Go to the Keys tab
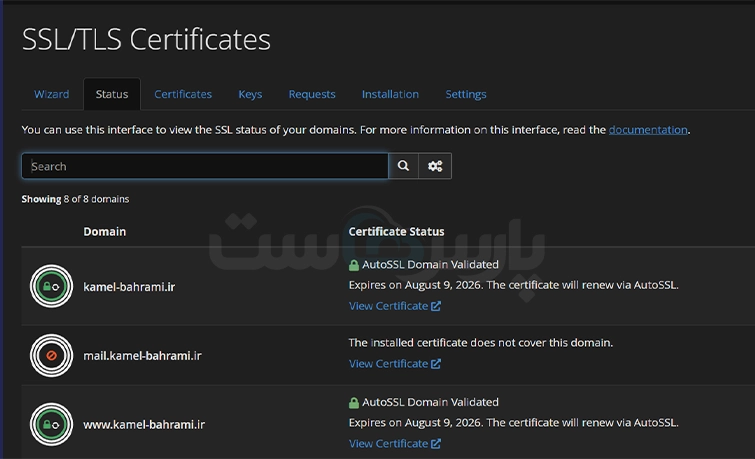Image resolution: width=755 pixels, height=459 pixels. pyautogui.click(x=250, y=94)
